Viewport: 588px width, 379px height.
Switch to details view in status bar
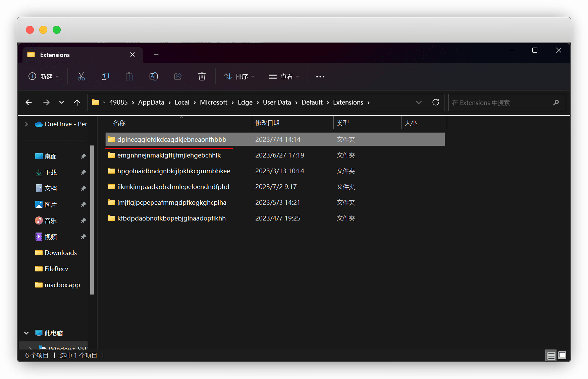tap(551, 356)
